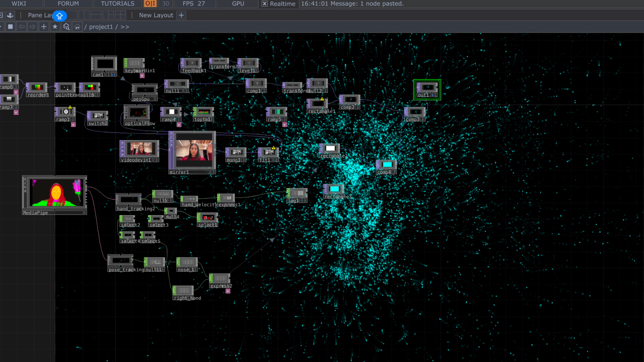Select the MediaPipe node thumbnail
Screen dimensions: 644x362
tap(56, 192)
